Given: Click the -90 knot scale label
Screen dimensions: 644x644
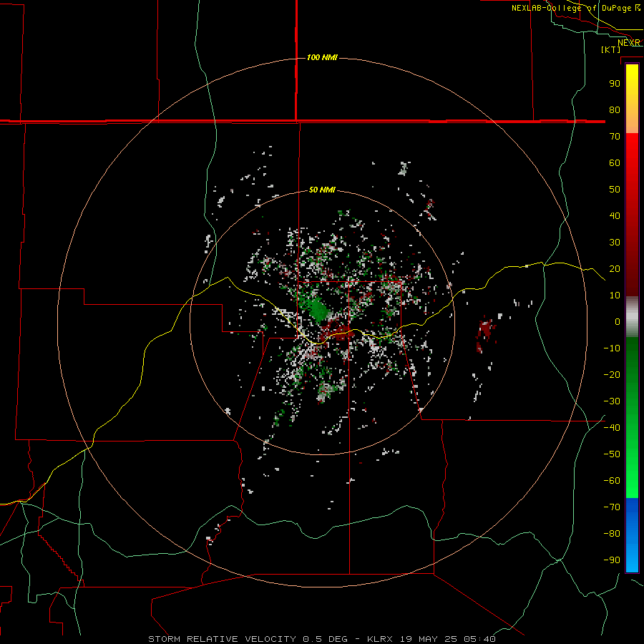Looking at the screenshot, I should coord(612,560).
